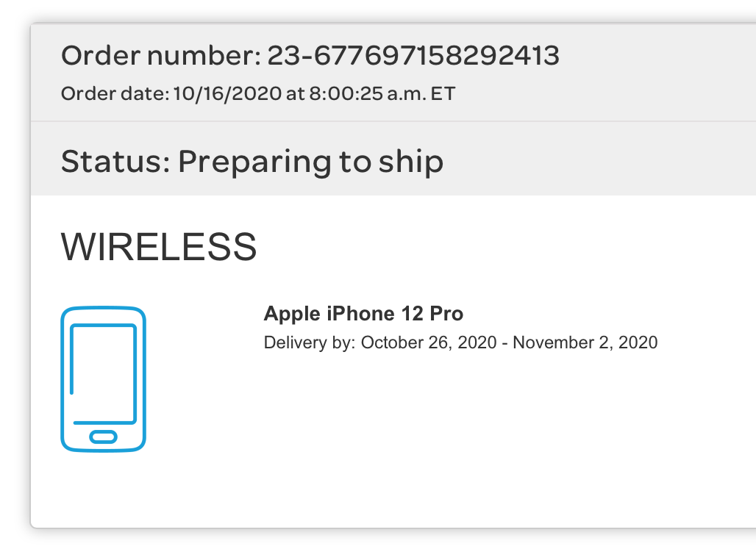
Task: Click the "Delivery by:" label
Action: 310,342
